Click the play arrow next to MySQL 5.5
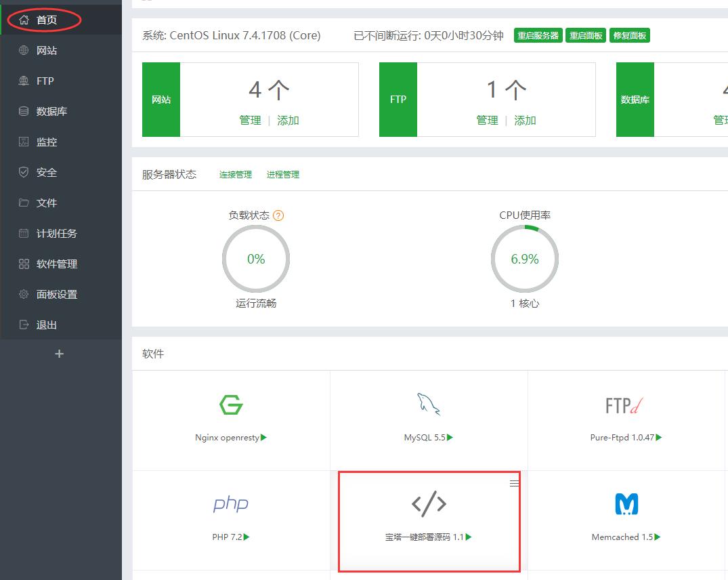The image size is (728, 580). tap(450, 438)
